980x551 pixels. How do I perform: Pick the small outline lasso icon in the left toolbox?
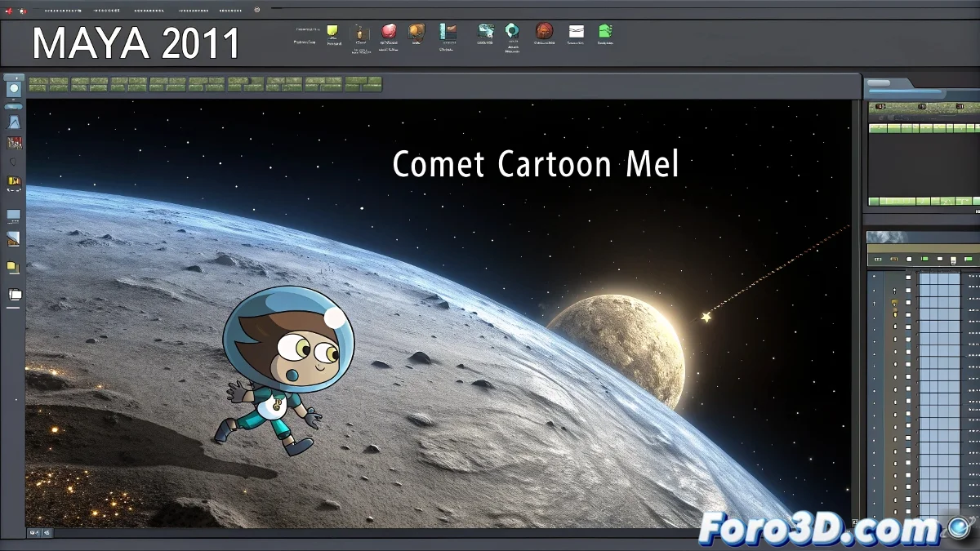point(13,162)
